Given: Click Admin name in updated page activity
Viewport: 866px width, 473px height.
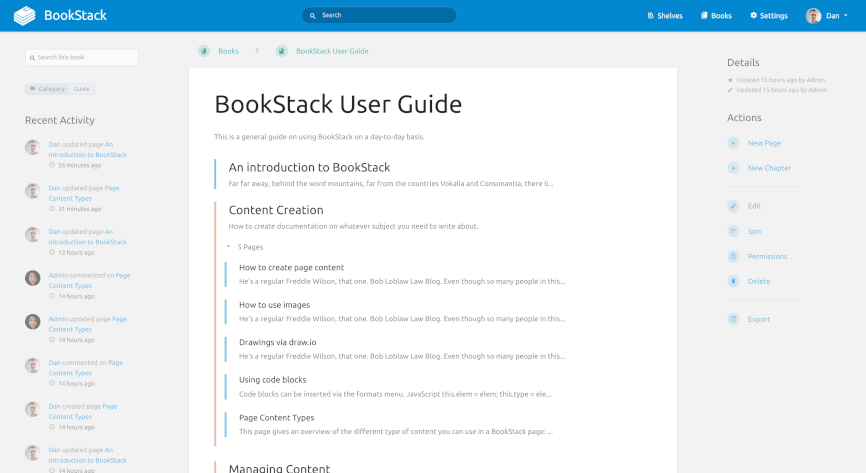Looking at the screenshot, I should pyautogui.click(x=58, y=319).
